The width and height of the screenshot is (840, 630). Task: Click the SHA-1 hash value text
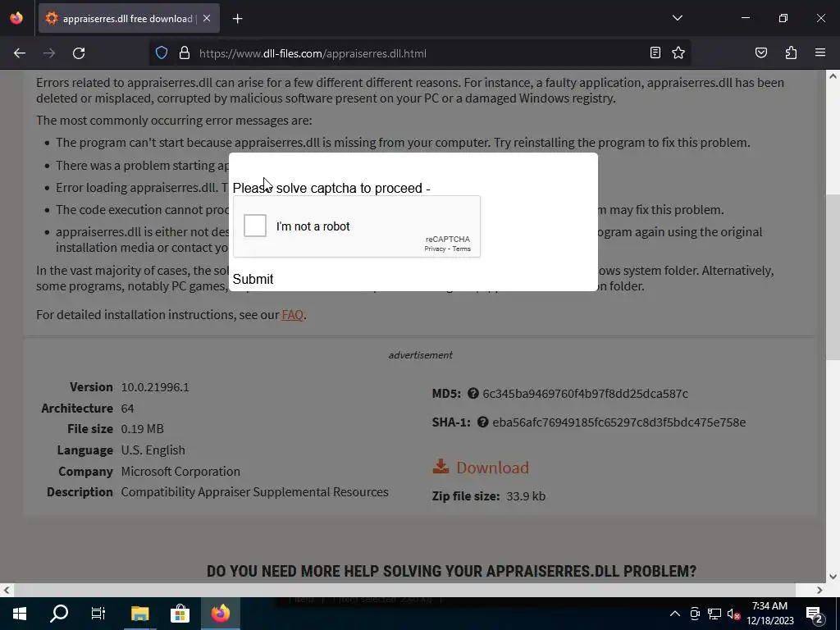619,422
